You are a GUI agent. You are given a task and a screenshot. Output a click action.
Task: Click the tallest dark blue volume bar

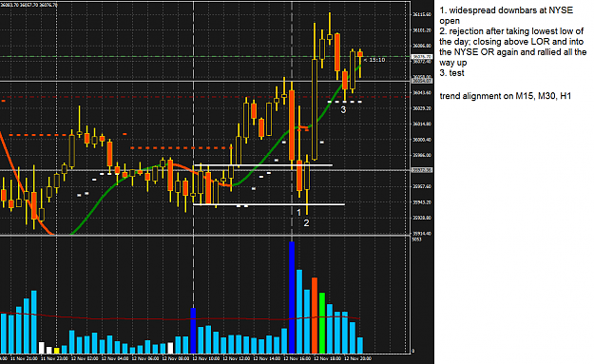[x=292, y=297]
